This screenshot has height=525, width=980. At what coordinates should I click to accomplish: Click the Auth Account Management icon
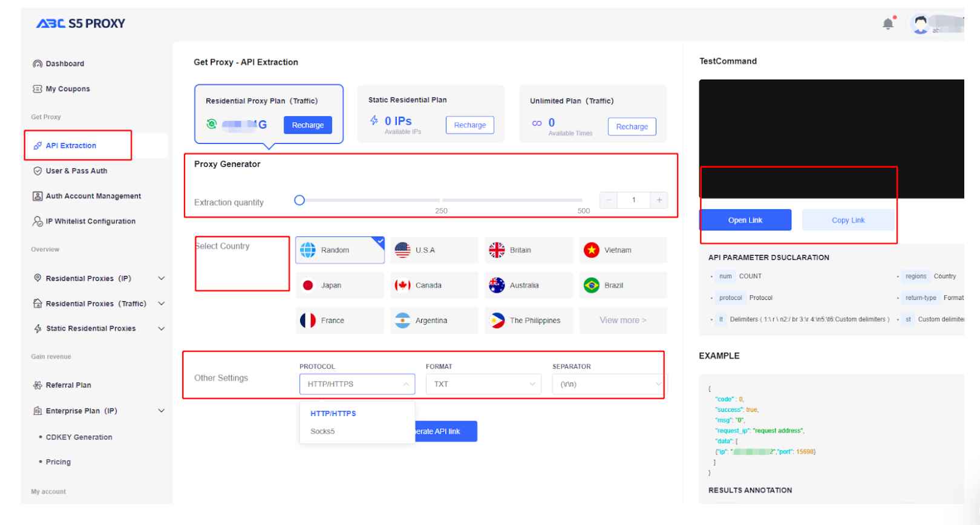[x=38, y=196]
